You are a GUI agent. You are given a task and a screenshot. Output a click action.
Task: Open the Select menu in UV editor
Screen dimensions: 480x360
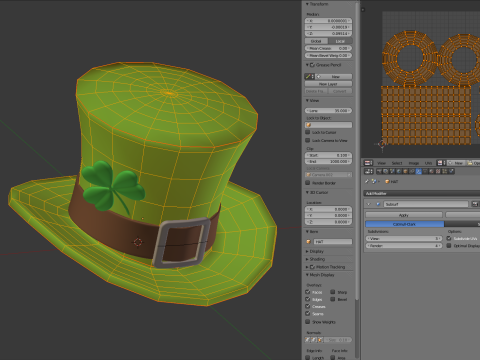point(397,163)
